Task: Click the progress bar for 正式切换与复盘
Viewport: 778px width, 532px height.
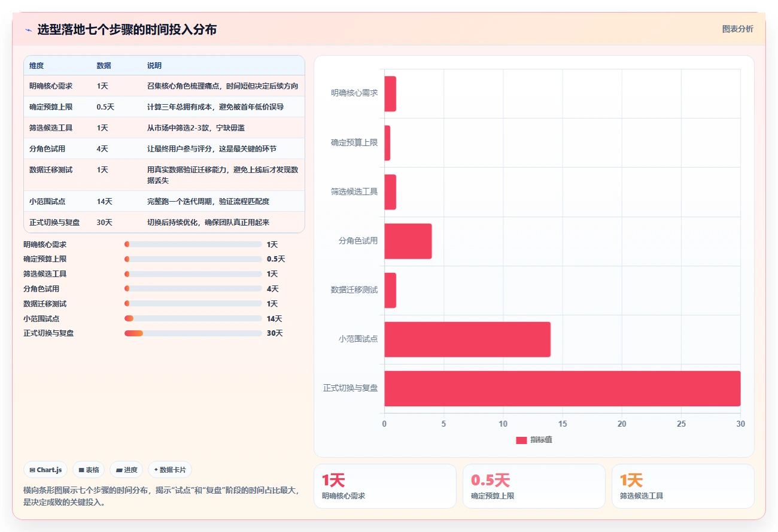Action: coord(193,333)
